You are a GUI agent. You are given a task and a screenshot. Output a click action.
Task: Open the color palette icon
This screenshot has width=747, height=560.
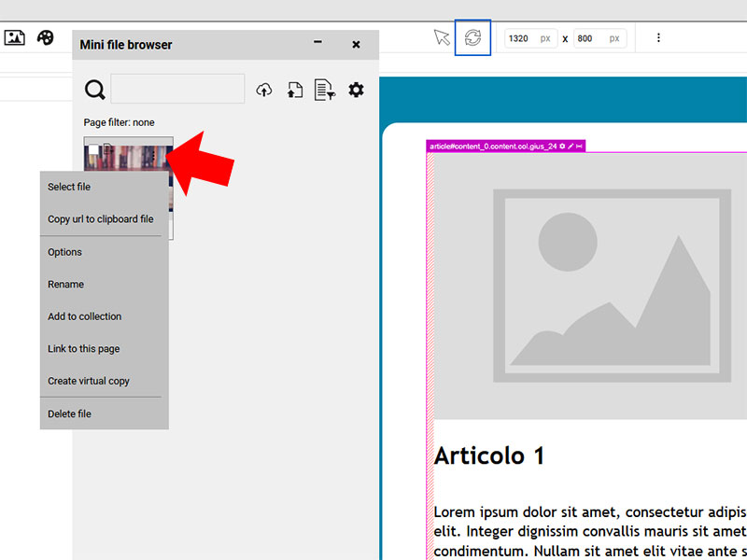45,37
